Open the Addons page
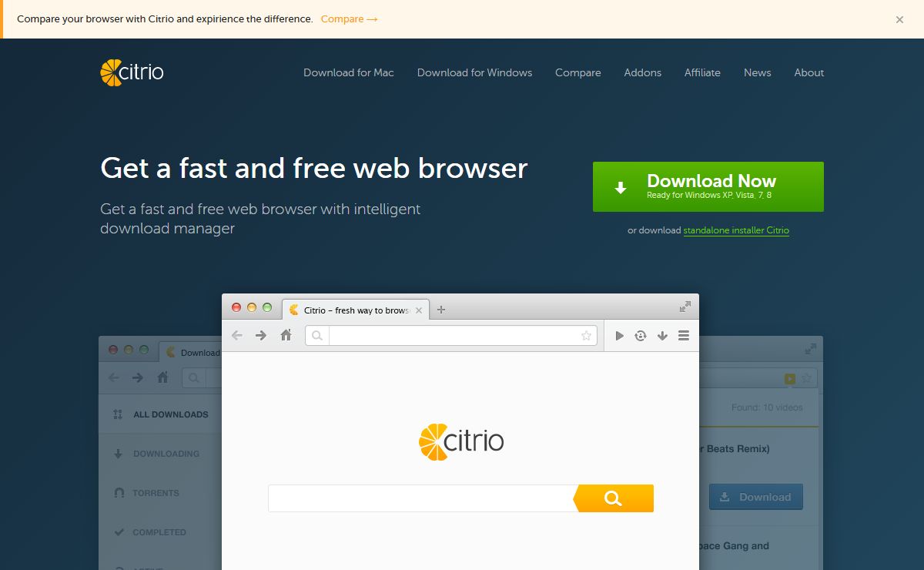This screenshot has width=924, height=570. (643, 72)
